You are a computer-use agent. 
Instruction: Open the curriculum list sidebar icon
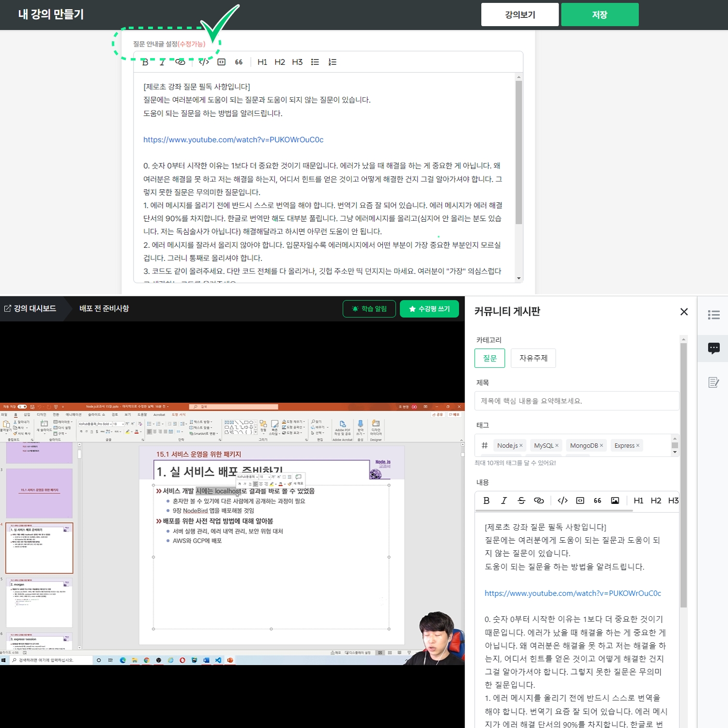713,315
